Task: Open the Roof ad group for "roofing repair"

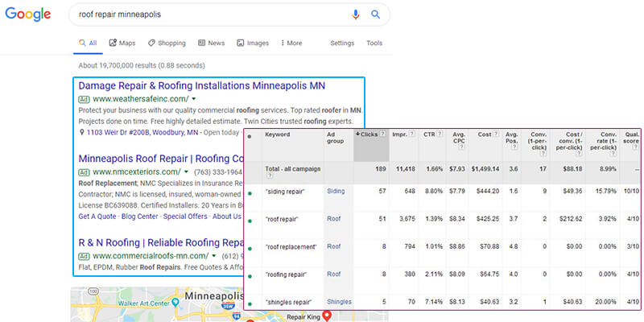Action: pyautogui.click(x=333, y=274)
